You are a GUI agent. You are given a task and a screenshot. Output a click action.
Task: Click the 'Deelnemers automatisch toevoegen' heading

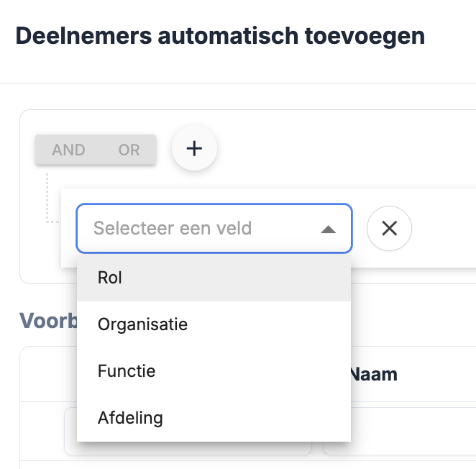(220, 35)
